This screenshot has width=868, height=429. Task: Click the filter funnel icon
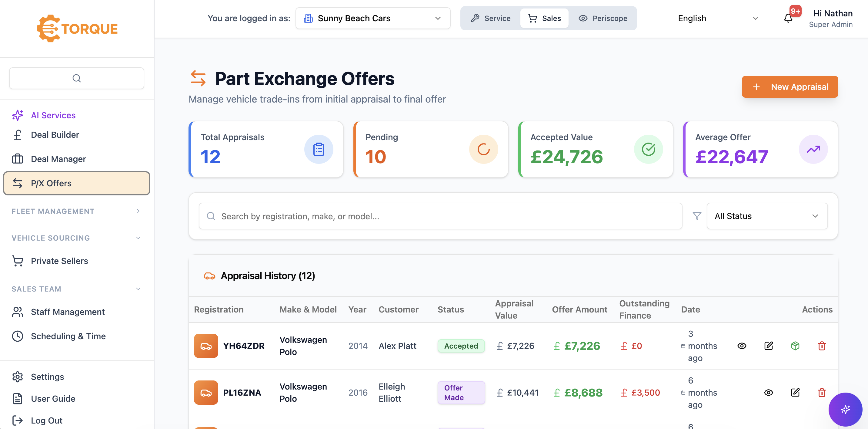point(697,216)
